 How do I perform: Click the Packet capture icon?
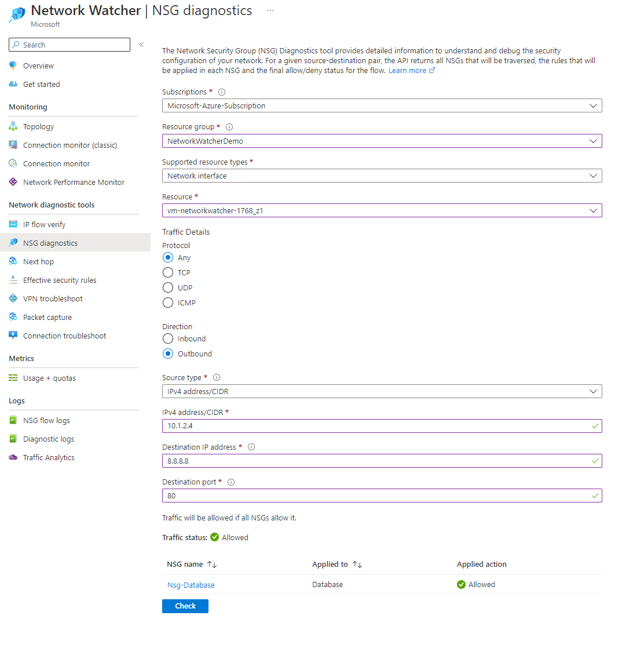coord(13,317)
